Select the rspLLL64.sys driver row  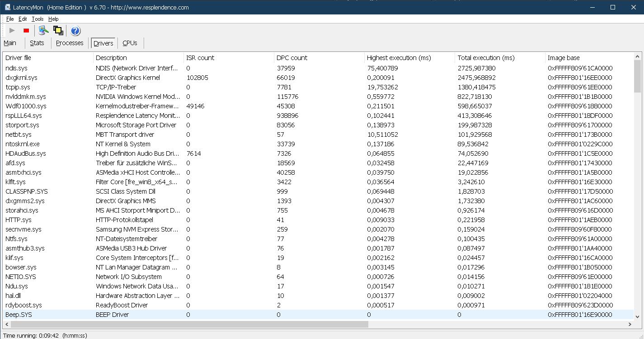[x=318, y=116]
